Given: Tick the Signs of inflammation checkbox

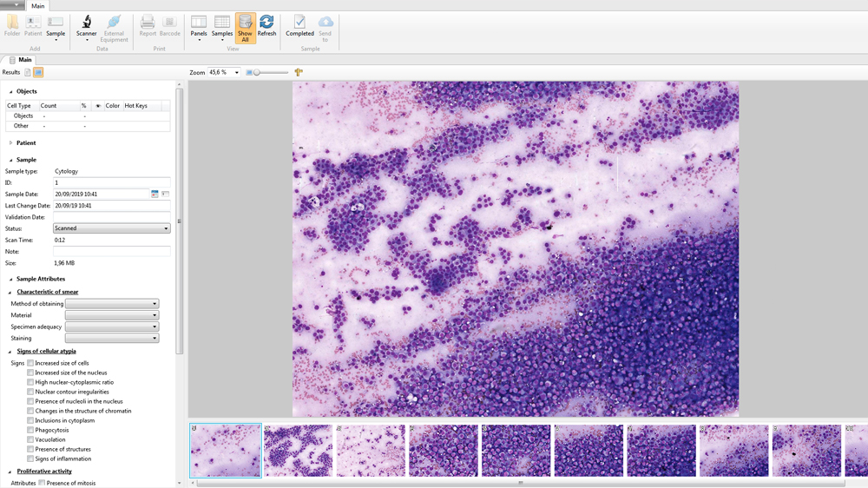Looking at the screenshot, I should coord(30,458).
